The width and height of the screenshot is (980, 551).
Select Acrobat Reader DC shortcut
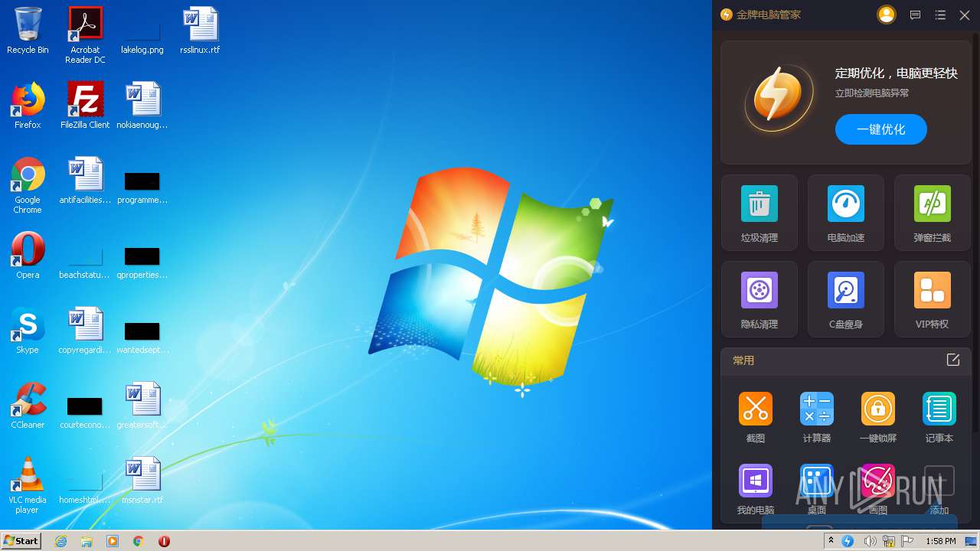(x=85, y=35)
